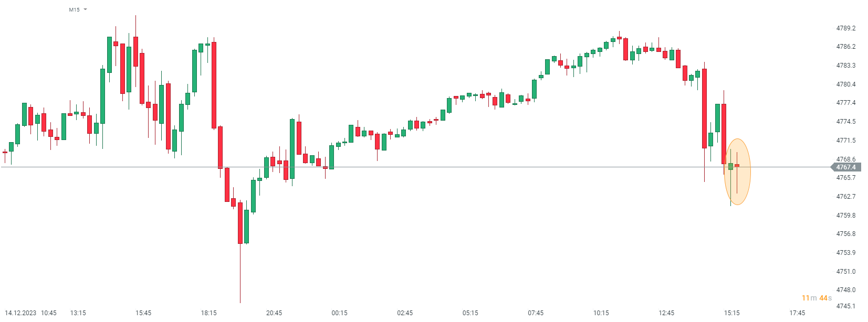Click the 4756.8 price axis label
Viewport: 868px width, 322px height.
click(845, 234)
